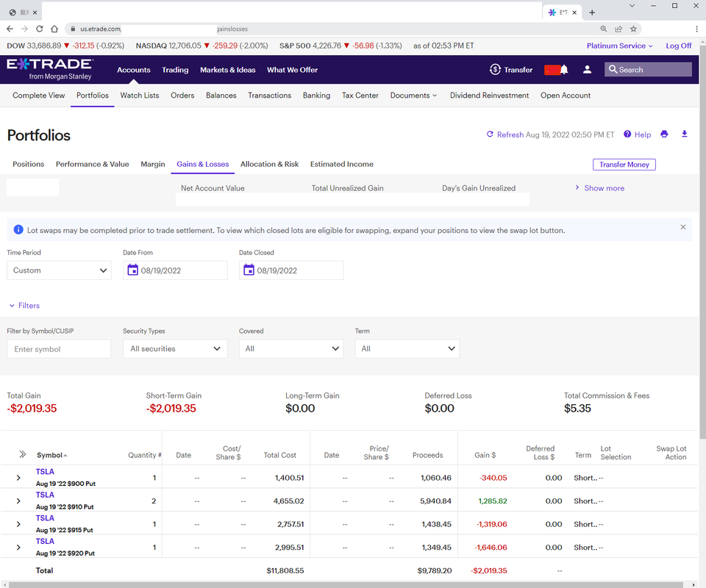Image resolution: width=706 pixels, height=588 pixels.
Task: Switch to Allocation & Risk tab
Action: (x=269, y=164)
